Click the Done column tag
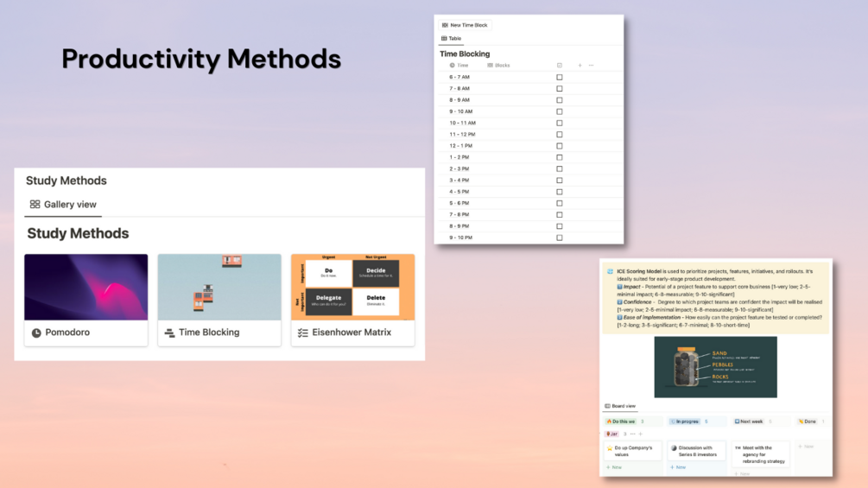Screen dimensions: 868x488 click(x=807, y=421)
